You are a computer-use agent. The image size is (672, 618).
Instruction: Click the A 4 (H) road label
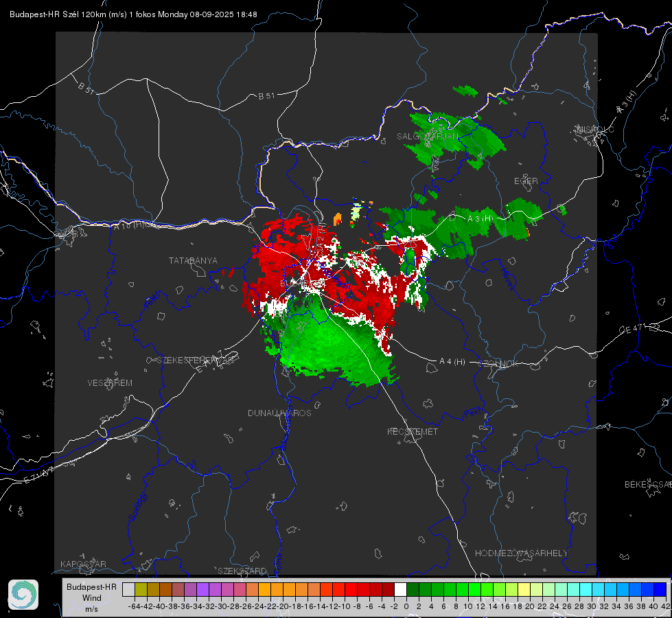[452, 362]
